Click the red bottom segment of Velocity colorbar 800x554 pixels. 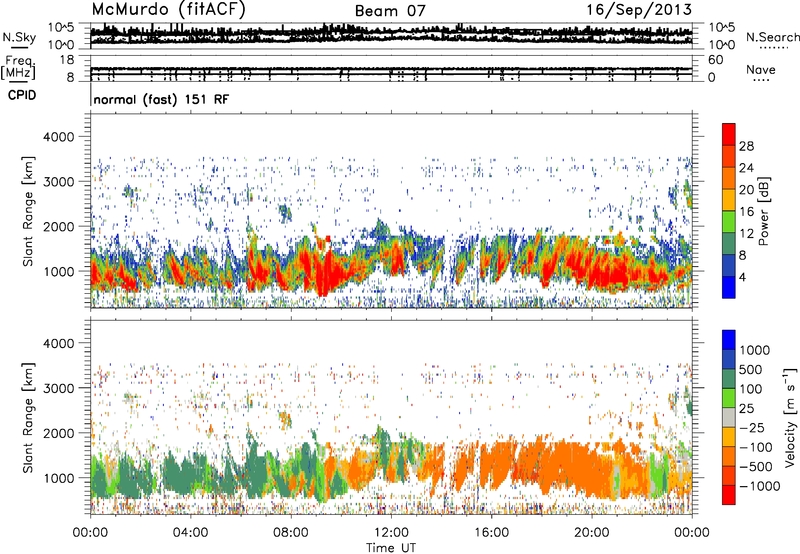pyautogui.click(x=729, y=495)
